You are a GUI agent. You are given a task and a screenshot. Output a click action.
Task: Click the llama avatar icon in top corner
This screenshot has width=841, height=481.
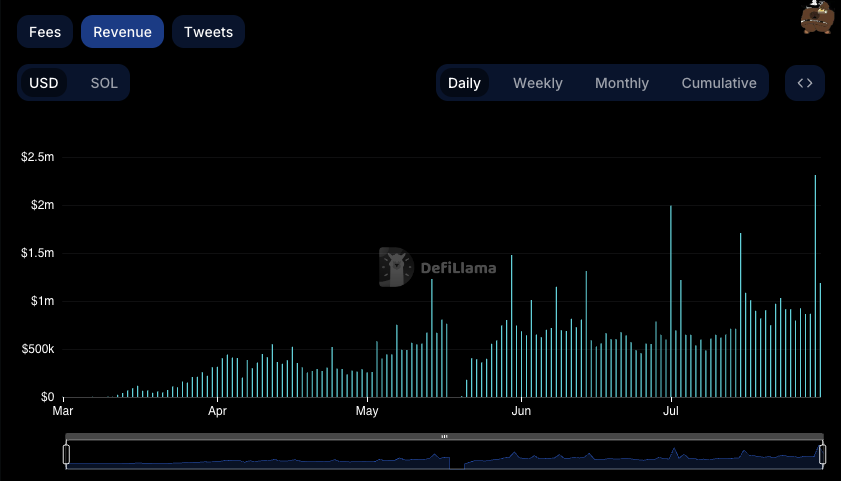817,17
